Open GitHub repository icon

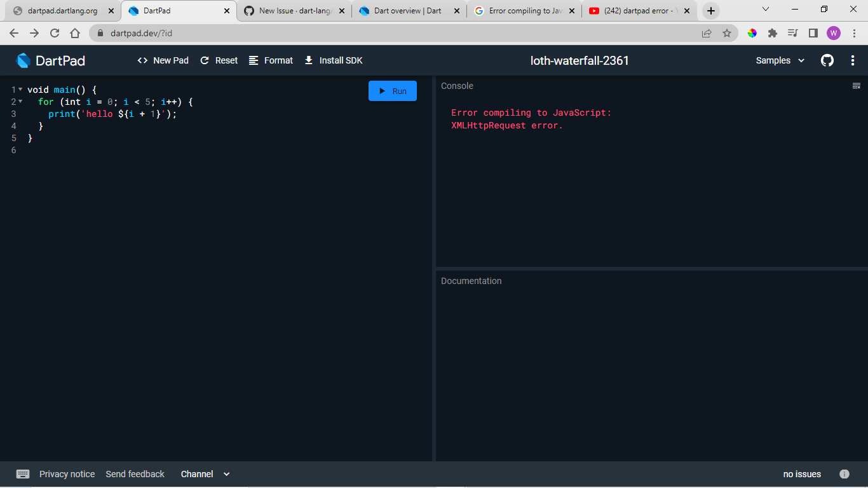[827, 60]
